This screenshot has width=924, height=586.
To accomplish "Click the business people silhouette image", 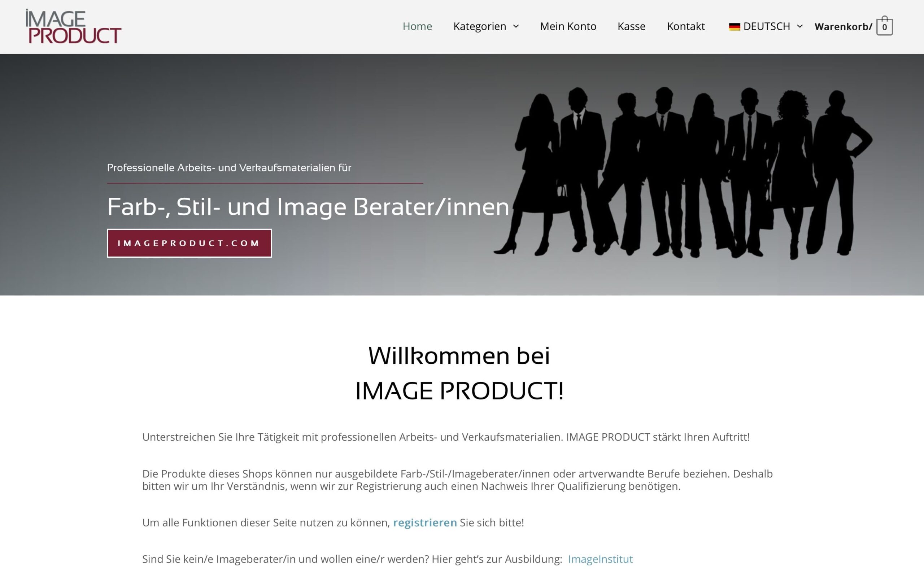I will click(683, 172).
